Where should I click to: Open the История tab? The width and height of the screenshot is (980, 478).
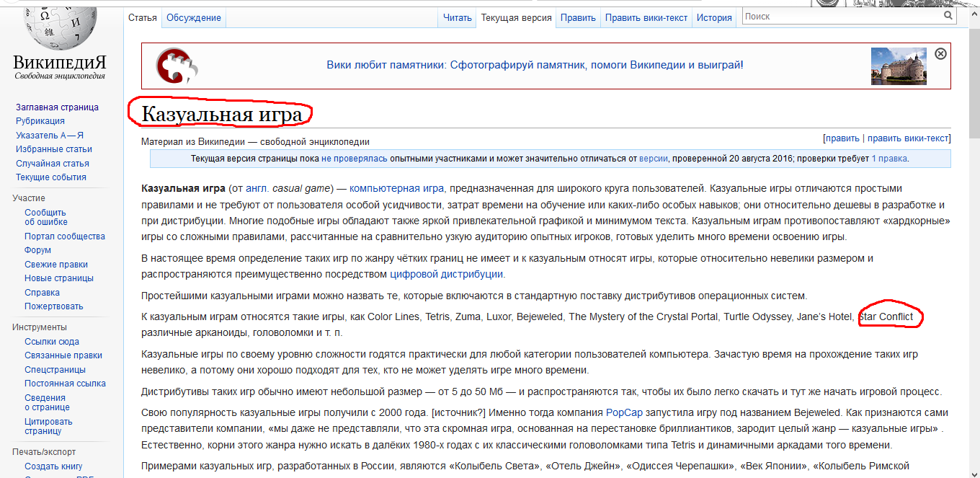click(714, 18)
